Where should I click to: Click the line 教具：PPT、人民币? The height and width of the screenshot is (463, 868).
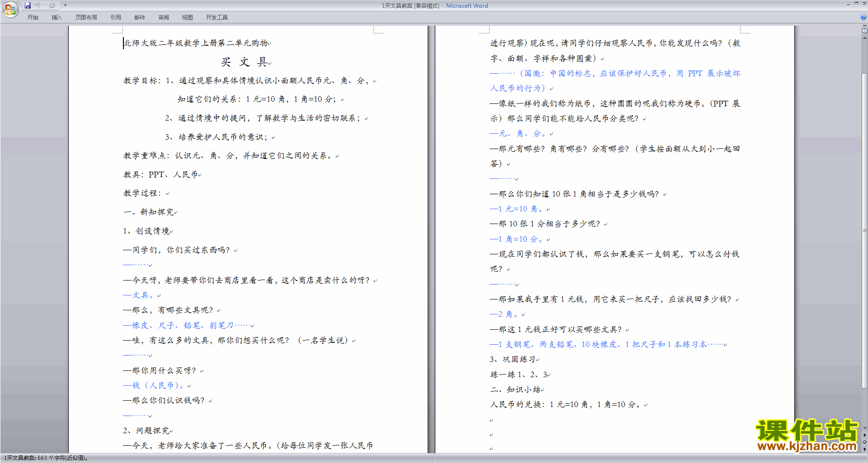click(x=160, y=174)
